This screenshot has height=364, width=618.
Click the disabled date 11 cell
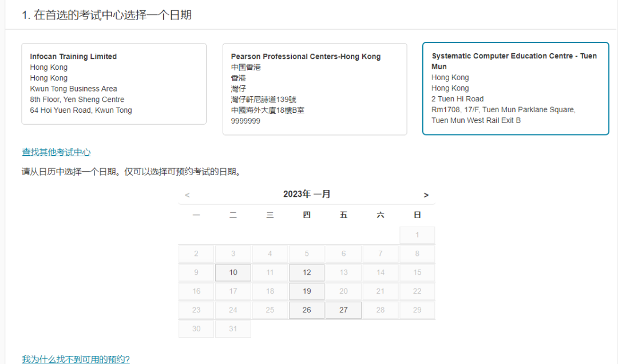(x=270, y=272)
